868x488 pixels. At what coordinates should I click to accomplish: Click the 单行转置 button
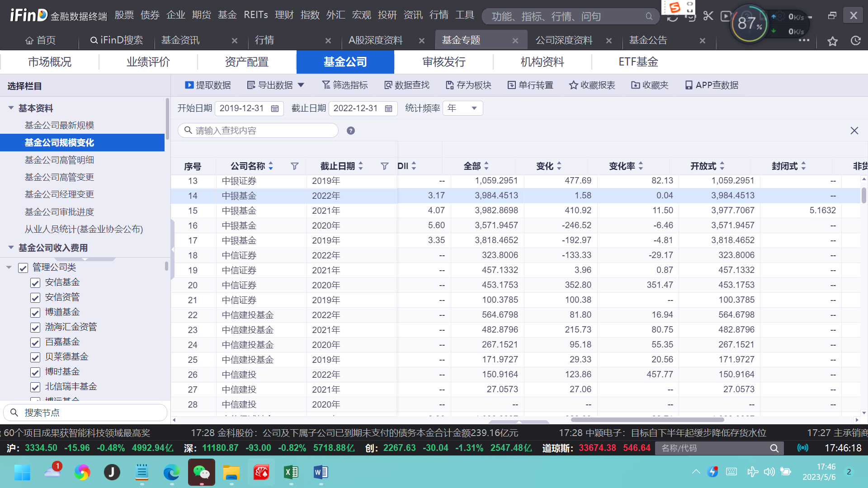(x=530, y=85)
